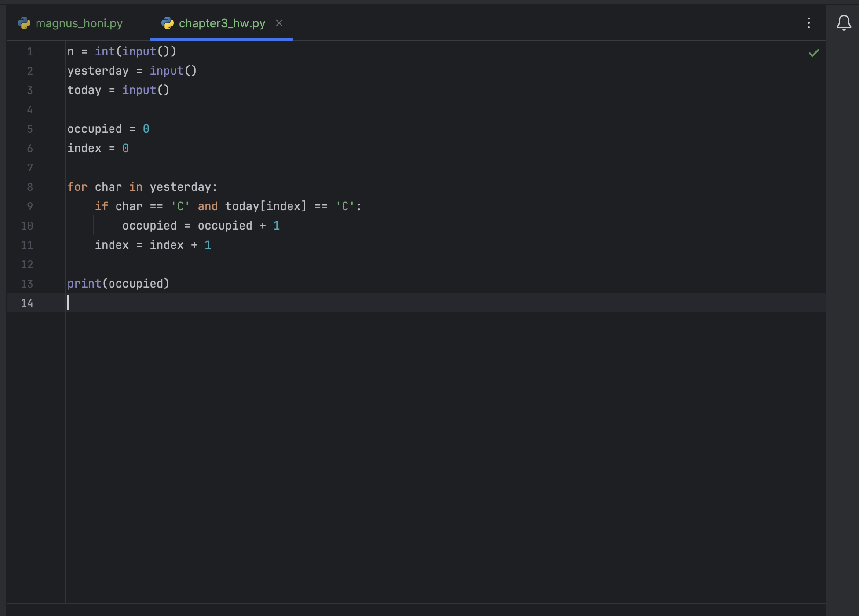Click line number 8 in the gutter

click(x=30, y=187)
